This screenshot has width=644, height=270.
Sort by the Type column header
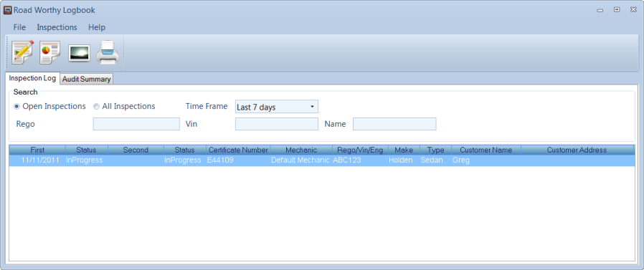[x=435, y=150]
